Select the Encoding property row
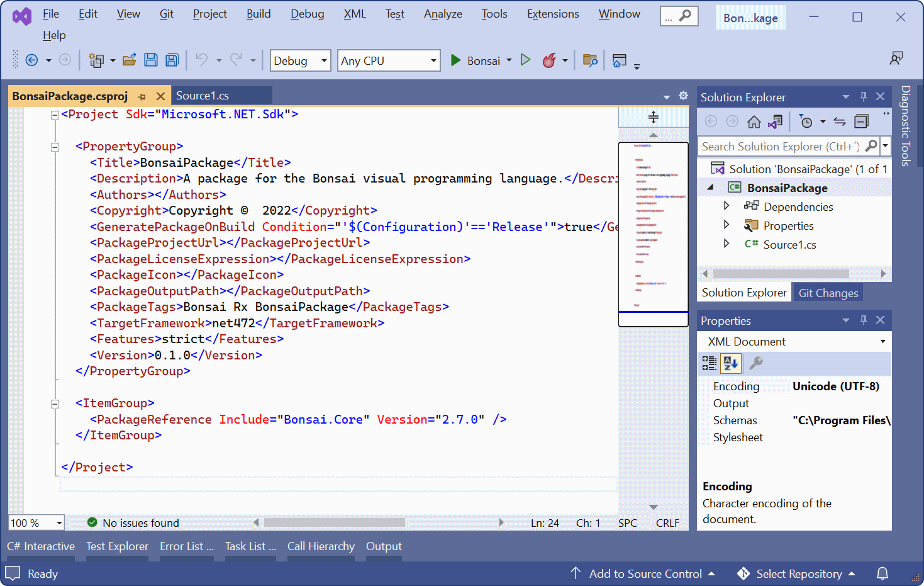The width and height of the screenshot is (924, 586). click(794, 386)
